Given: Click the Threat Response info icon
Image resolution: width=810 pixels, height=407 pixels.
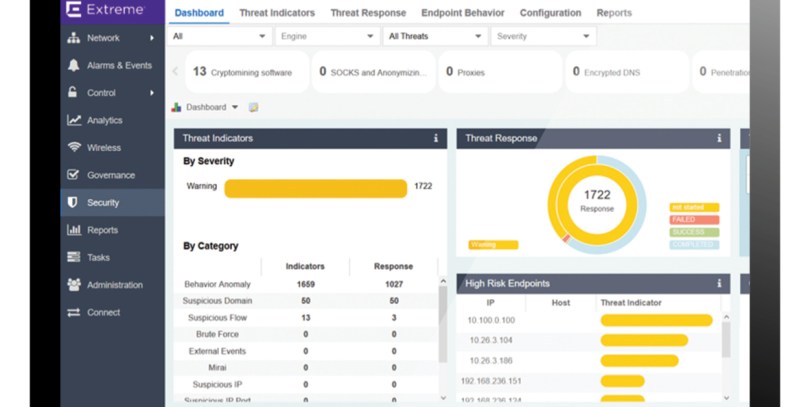Looking at the screenshot, I should [719, 138].
